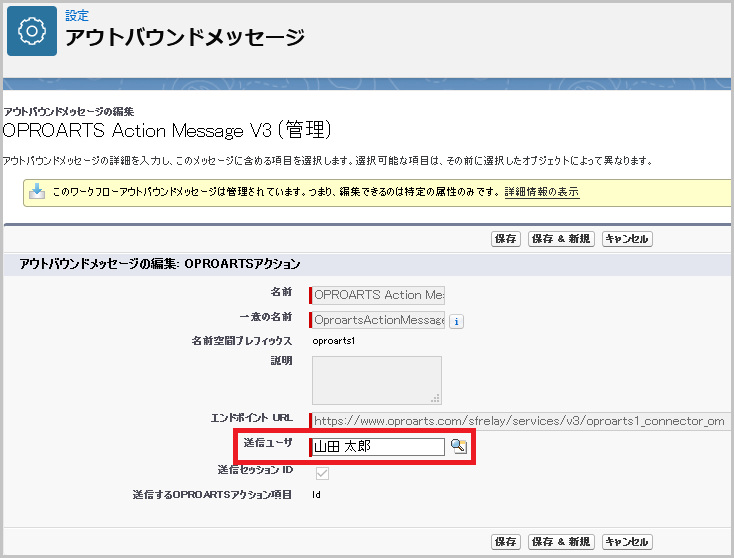Screen dimensions: 734x558
Task: Click the info icon beside 一意の名前
Action: 456,321
